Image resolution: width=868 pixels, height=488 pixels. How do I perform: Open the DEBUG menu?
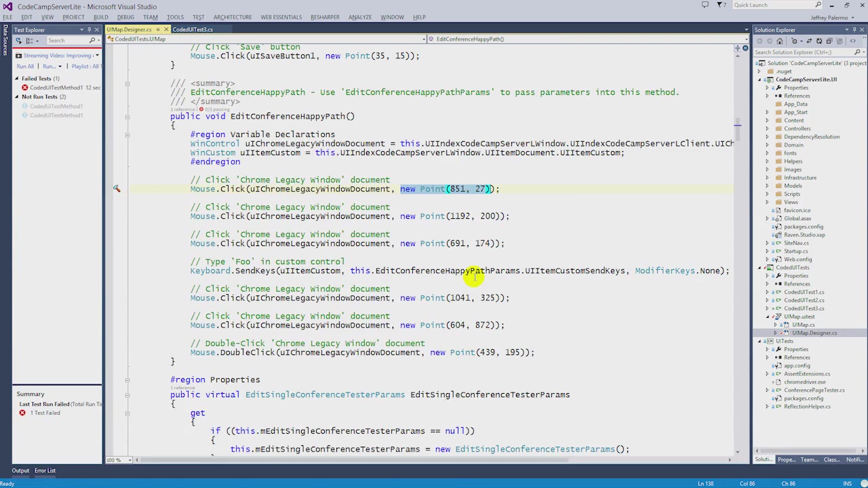click(x=125, y=18)
